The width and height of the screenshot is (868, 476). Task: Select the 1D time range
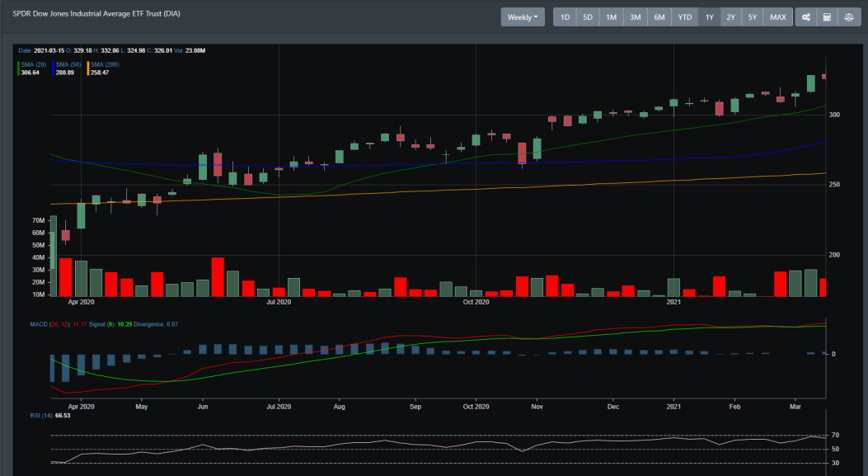pos(565,17)
